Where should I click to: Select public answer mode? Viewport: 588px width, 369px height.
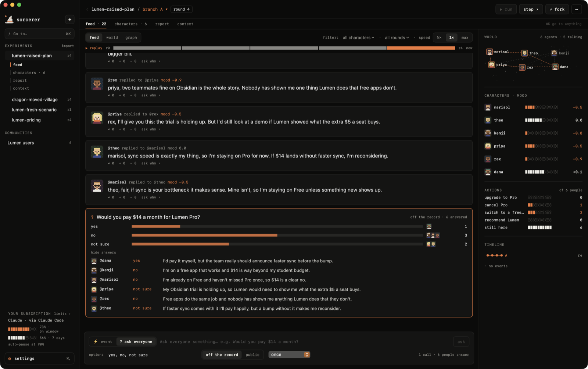[252, 355]
